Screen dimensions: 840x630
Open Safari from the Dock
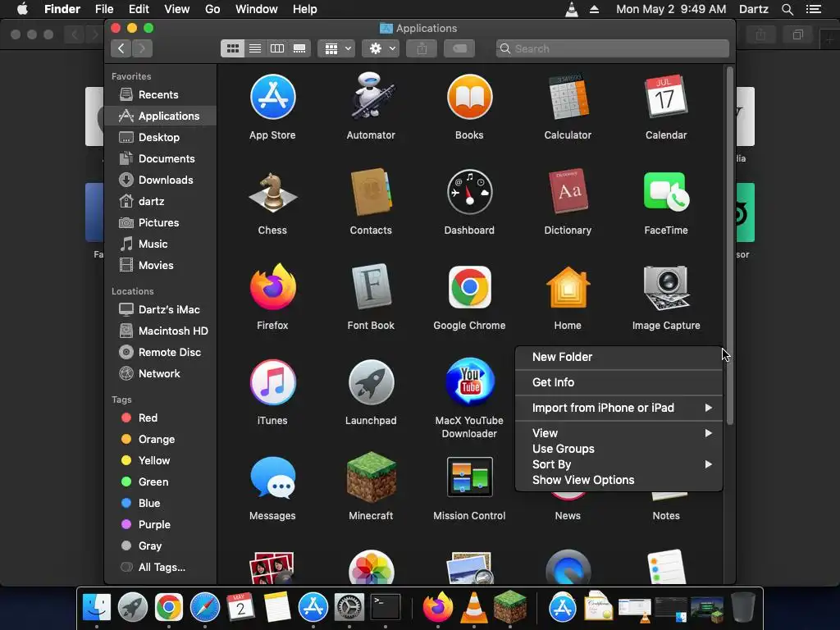tap(204, 608)
